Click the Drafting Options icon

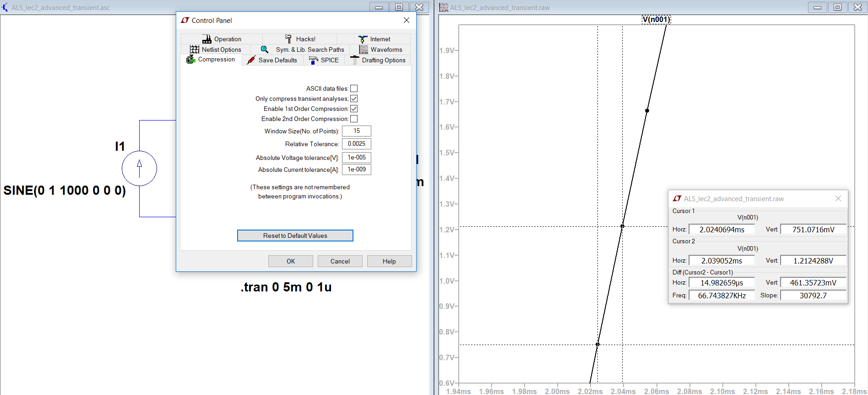(x=354, y=60)
